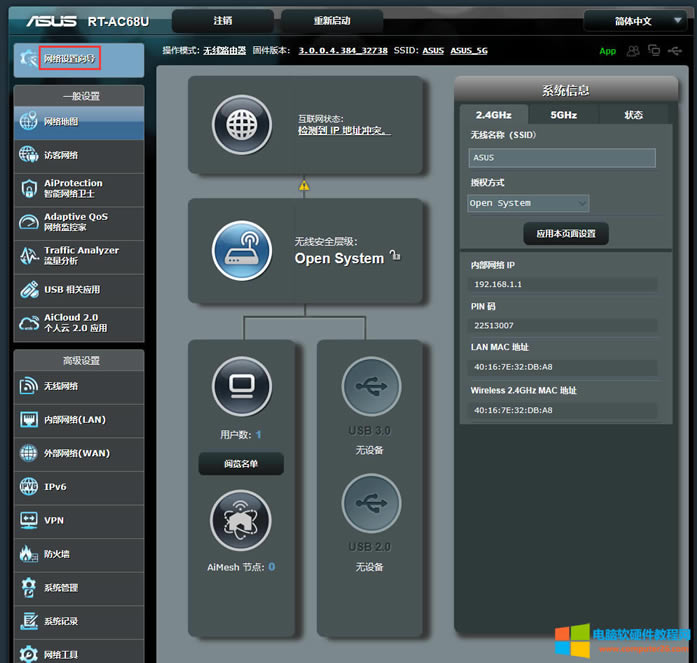Image resolution: width=697 pixels, height=663 pixels.
Task: Switch to the 5GHz tab
Action: click(x=563, y=115)
